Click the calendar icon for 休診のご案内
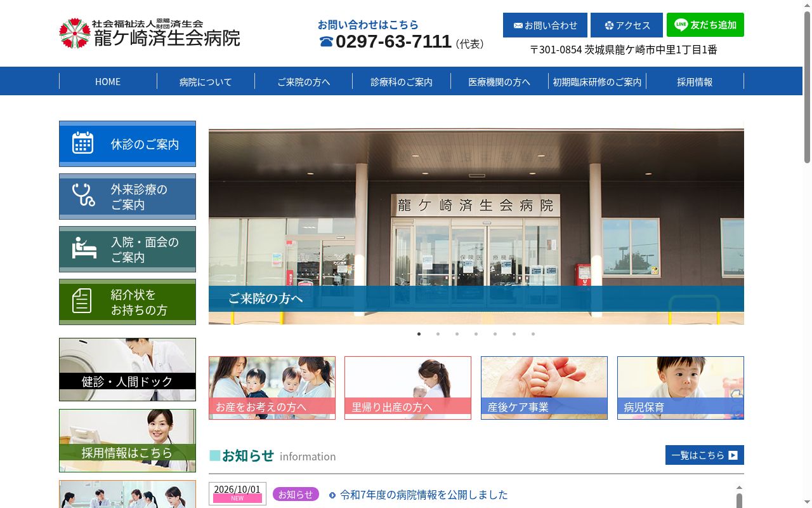 (x=82, y=144)
